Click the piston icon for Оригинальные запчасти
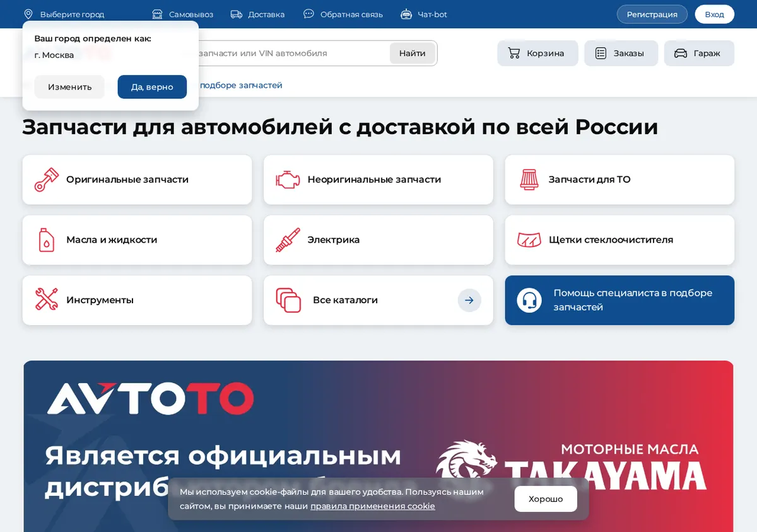 click(46, 180)
